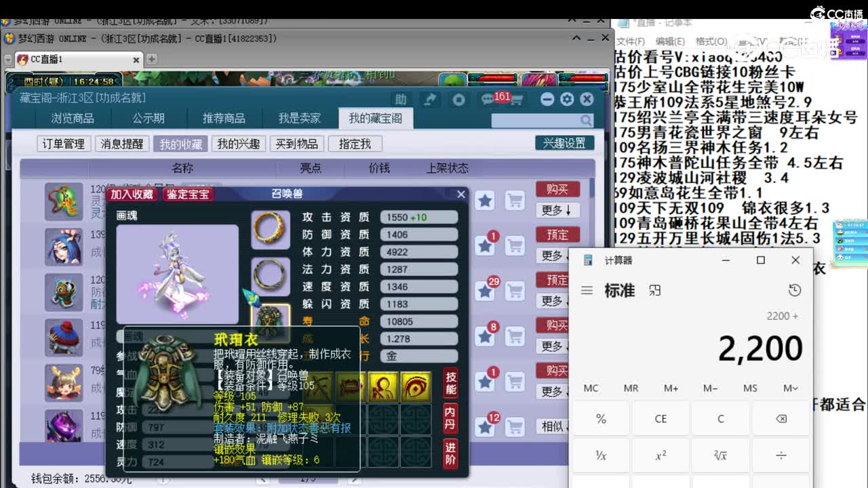Click calculator reciprocal 1/x key

601,455
